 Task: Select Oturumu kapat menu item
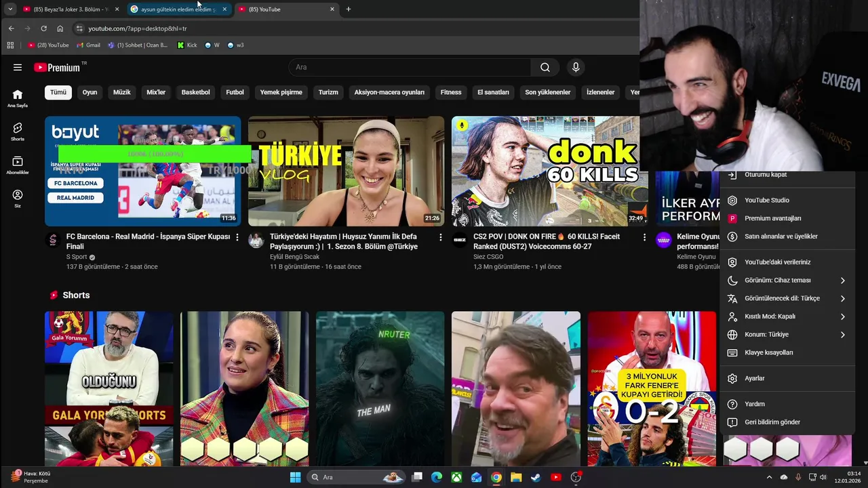(787, 174)
